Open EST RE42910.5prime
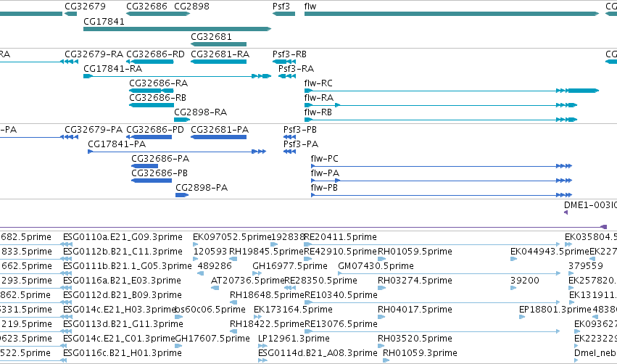Screen dimensions: 617x364 340,252
